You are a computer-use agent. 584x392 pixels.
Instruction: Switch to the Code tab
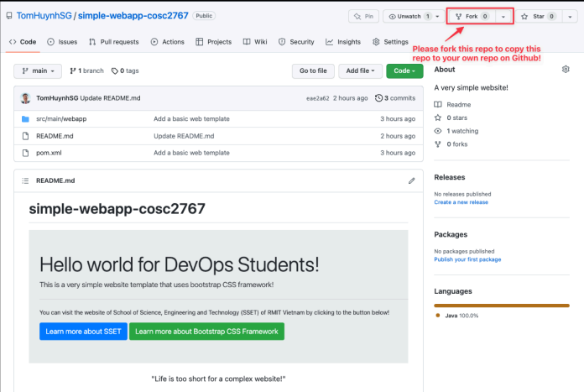(23, 42)
